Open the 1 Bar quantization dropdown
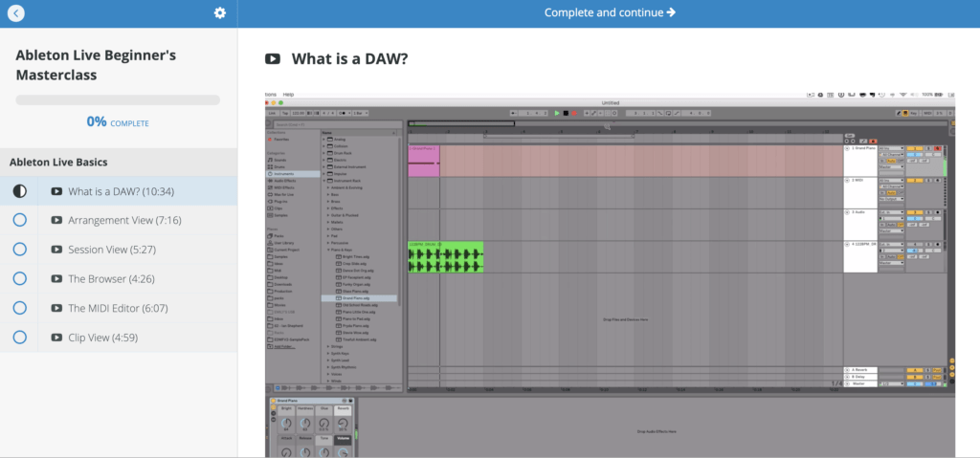The image size is (980, 458). (361, 113)
